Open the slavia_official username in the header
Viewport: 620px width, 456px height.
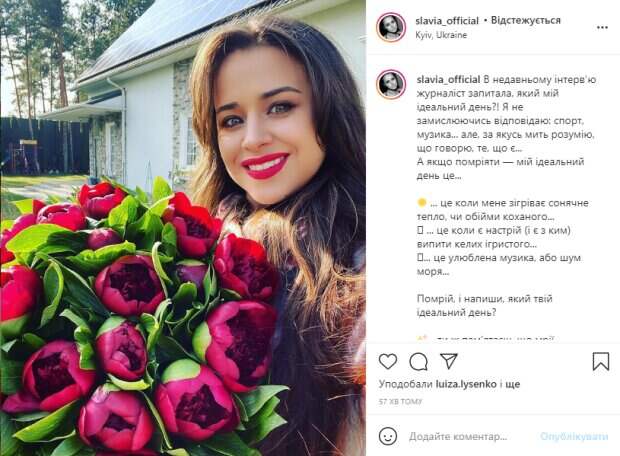coord(447,21)
